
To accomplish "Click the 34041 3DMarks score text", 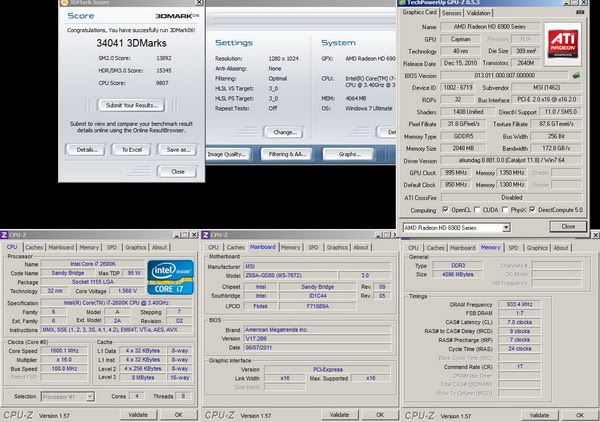I will point(131,43).
